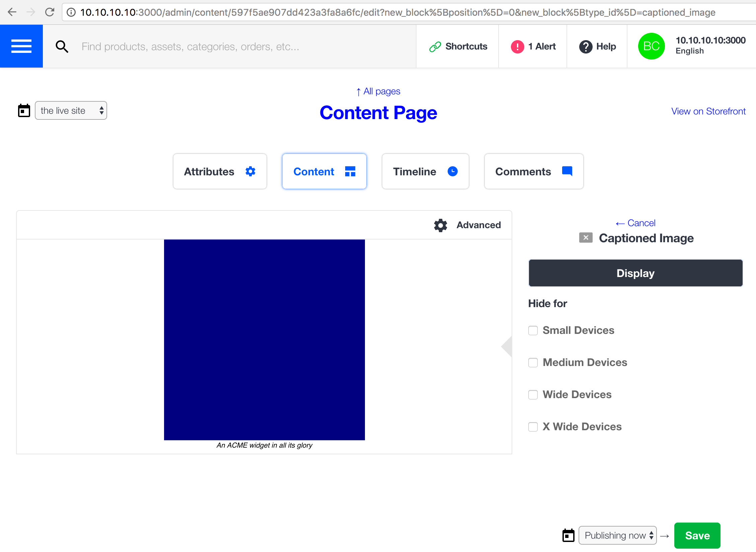Image resolution: width=756 pixels, height=552 pixels.
Task: Check the Small Devices checkbox
Action: click(x=533, y=331)
